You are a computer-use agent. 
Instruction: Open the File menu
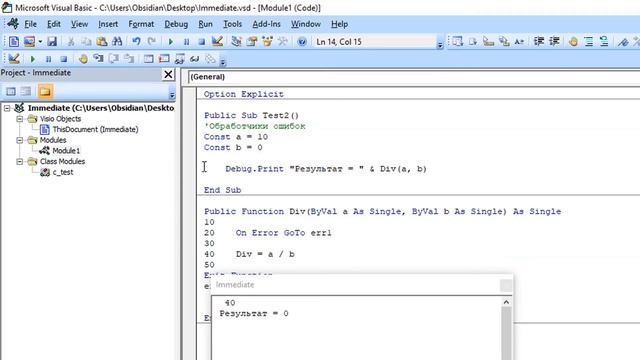click(31, 24)
